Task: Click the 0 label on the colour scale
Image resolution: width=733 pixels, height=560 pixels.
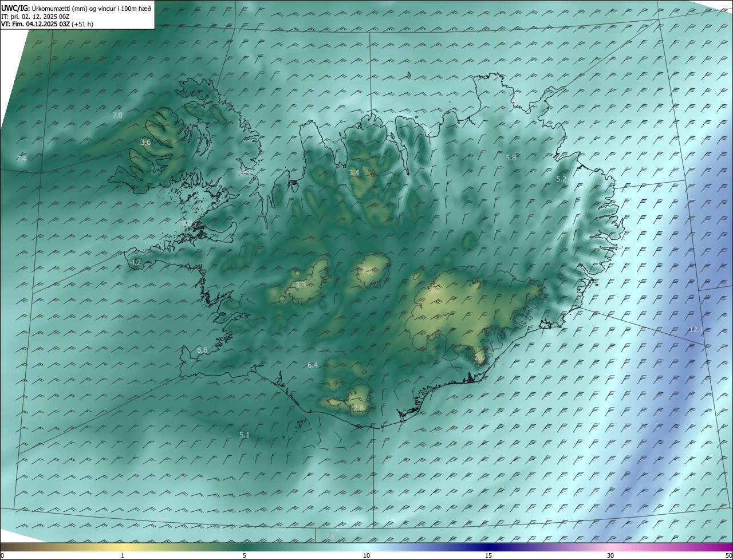Action: pos(2,556)
